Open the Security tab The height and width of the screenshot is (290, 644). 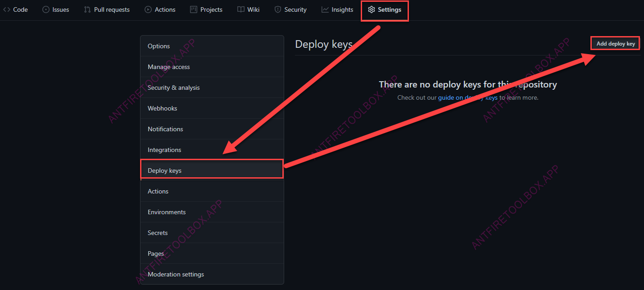click(290, 9)
